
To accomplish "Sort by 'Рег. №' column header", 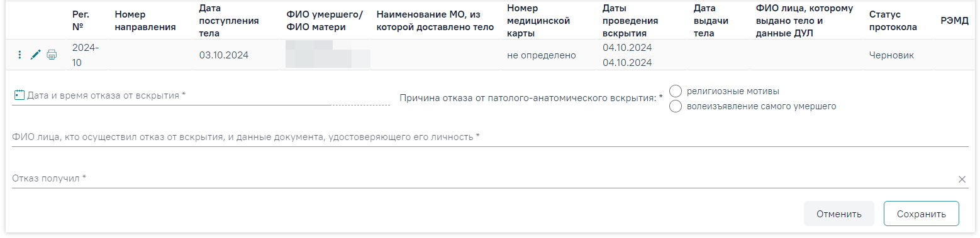I will (81, 21).
